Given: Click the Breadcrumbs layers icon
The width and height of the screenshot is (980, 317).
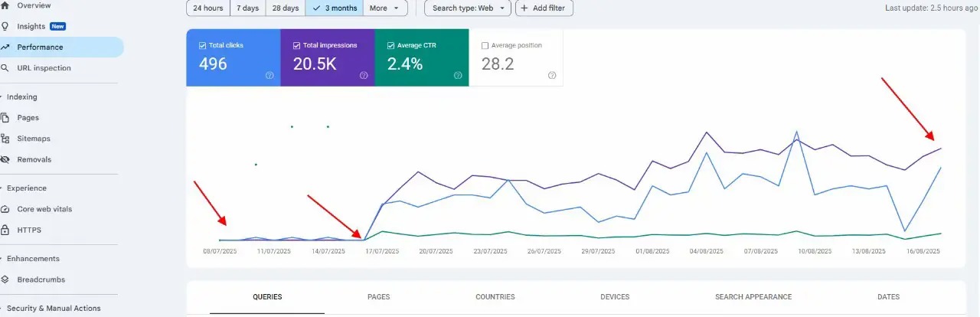Looking at the screenshot, I should click(x=5, y=279).
